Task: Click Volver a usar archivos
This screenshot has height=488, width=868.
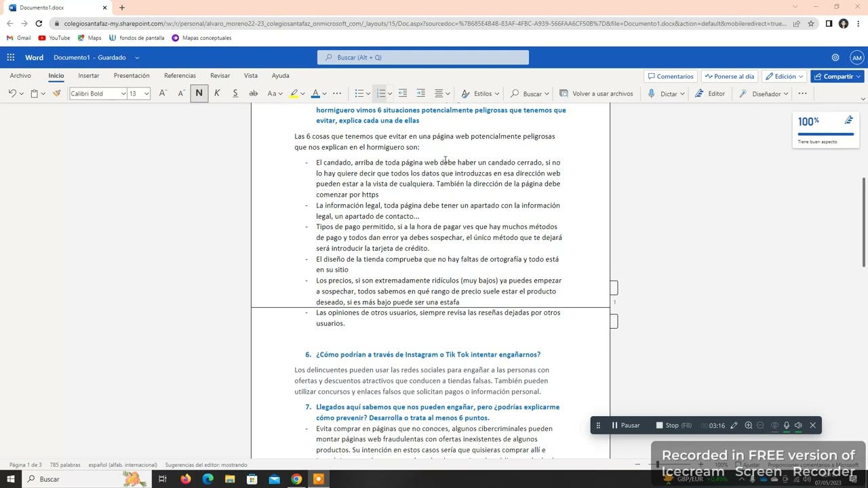Action: [x=596, y=94]
